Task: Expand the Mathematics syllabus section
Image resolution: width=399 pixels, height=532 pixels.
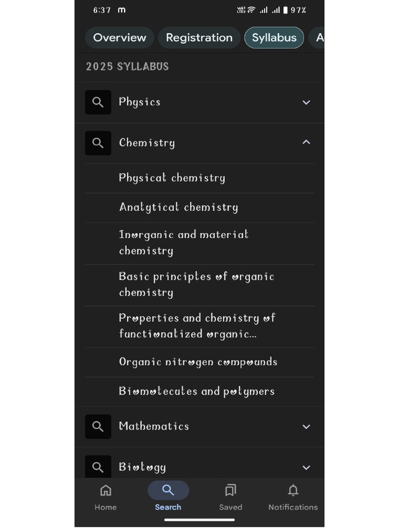Action: pos(307,427)
